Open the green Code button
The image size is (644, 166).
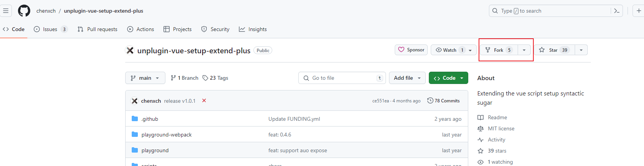click(448, 78)
